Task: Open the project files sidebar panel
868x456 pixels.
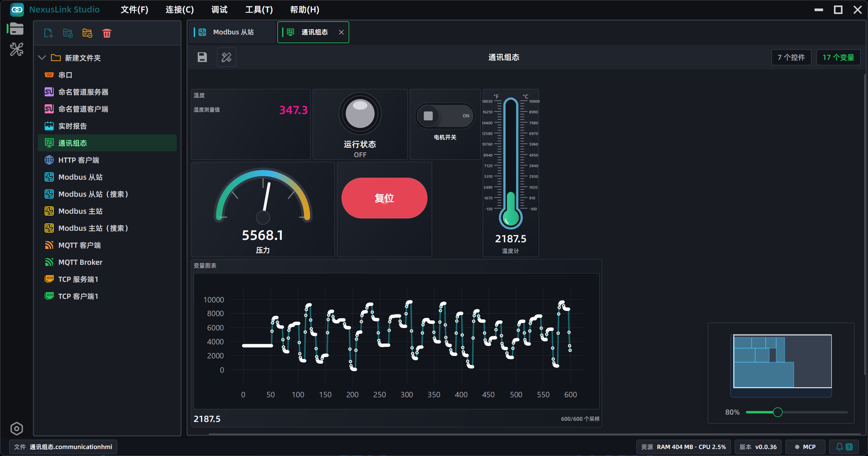Action: coord(16,29)
